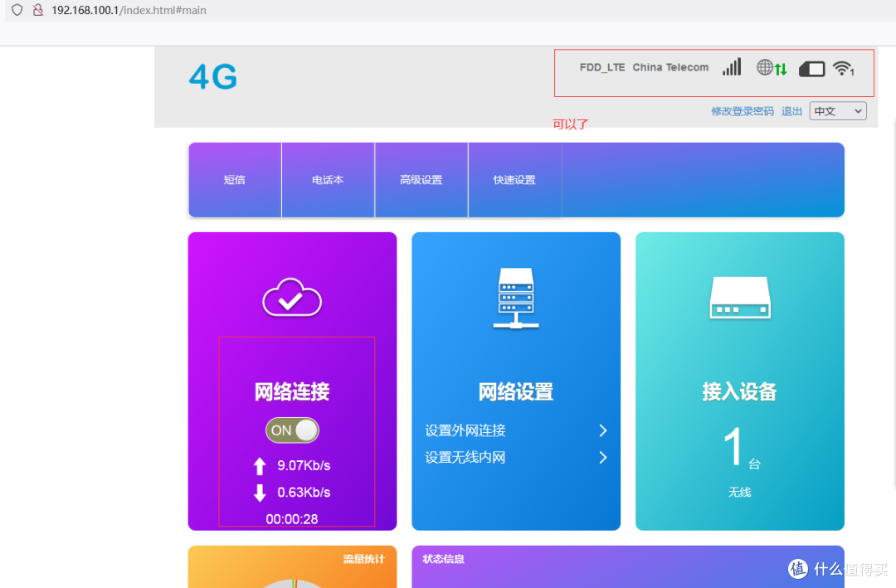Open 修改登录密码 link
Image resolution: width=896 pixels, height=588 pixels.
(743, 111)
